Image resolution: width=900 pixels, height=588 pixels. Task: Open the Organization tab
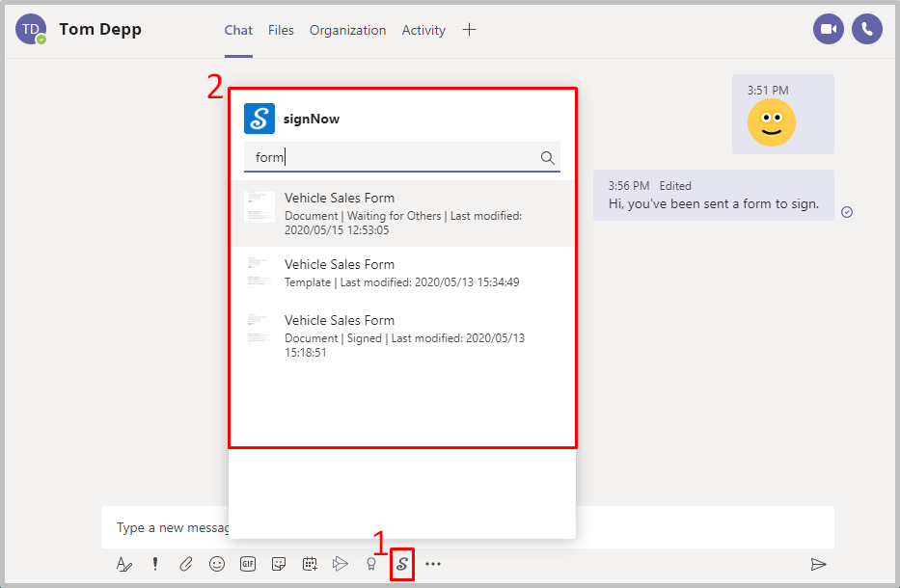pyautogui.click(x=348, y=30)
